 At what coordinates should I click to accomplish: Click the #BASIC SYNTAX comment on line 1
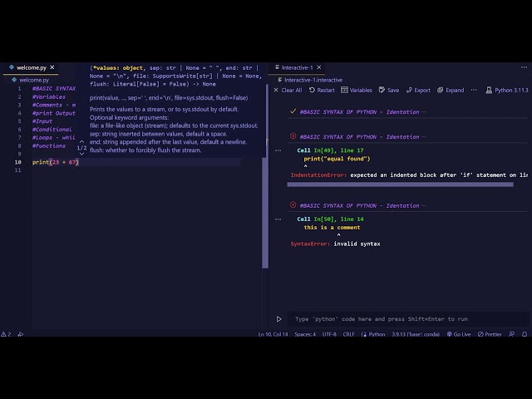(54, 89)
